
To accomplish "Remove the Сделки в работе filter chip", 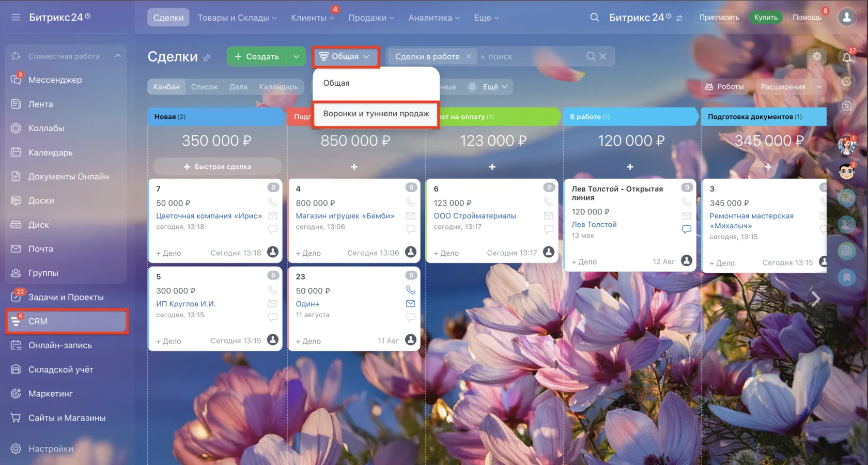I will coord(469,56).
